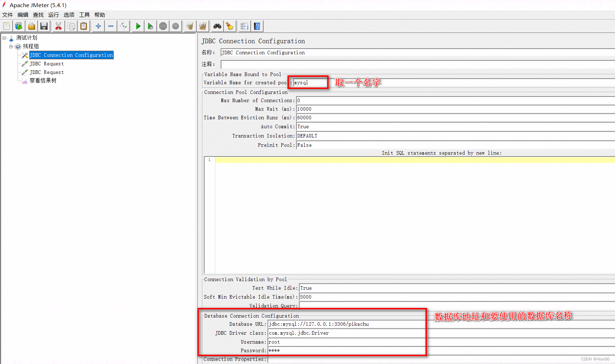Open the 运行 menu
615x364 pixels.
(x=54, y=15)
